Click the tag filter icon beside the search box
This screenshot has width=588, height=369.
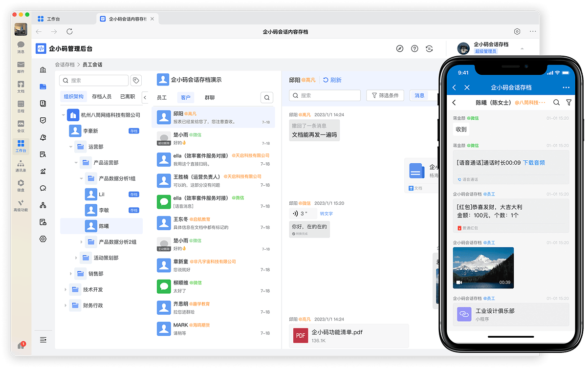coord(136,80)
